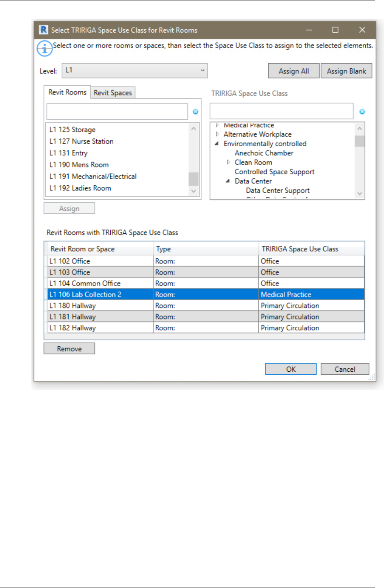Click the info icon beside instructions
This screenshot has width=384, height=588.
coord(45,48)
